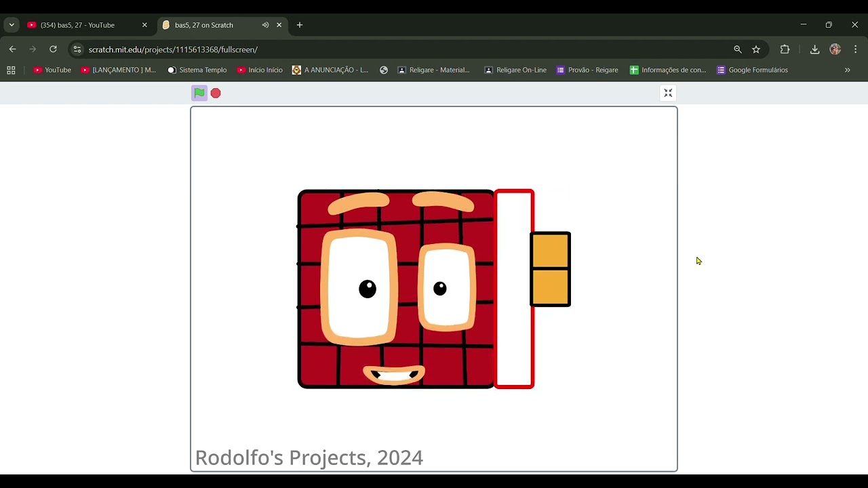Open the Chrome profile avatar

(835, 49)
